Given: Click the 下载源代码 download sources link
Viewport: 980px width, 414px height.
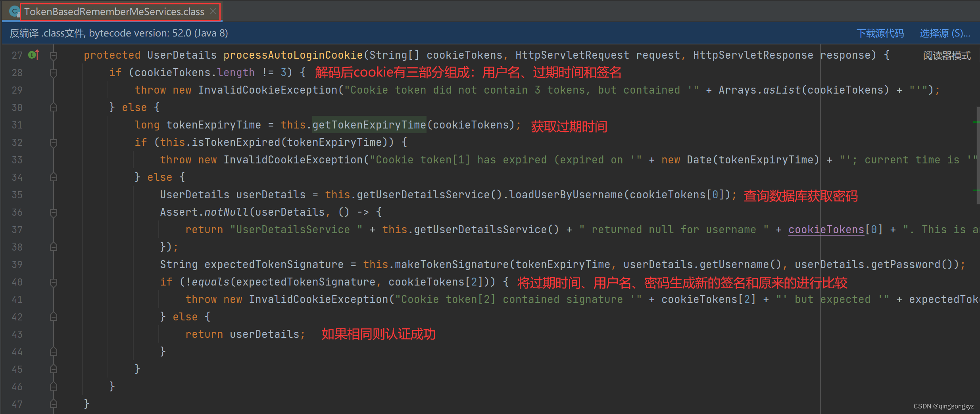Looking at the screenshot, I should click(880, 33).
